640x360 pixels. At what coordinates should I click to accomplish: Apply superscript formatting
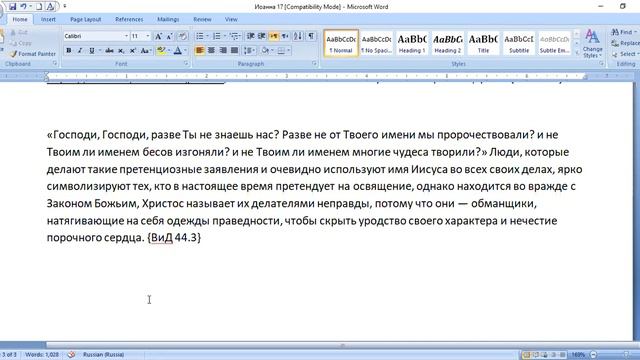point(133,51)
